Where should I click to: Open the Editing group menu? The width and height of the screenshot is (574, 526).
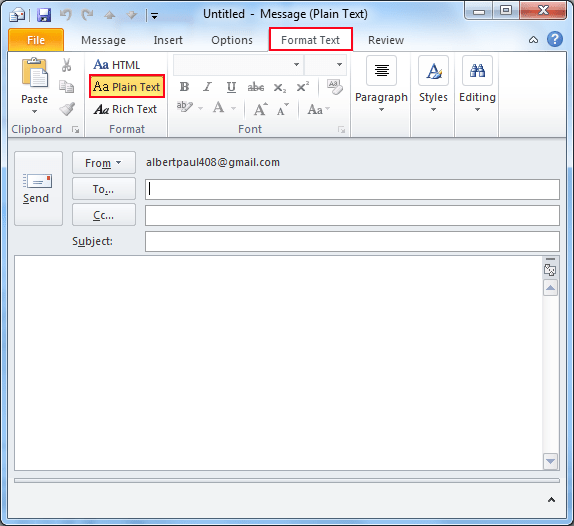click(477, 85)
